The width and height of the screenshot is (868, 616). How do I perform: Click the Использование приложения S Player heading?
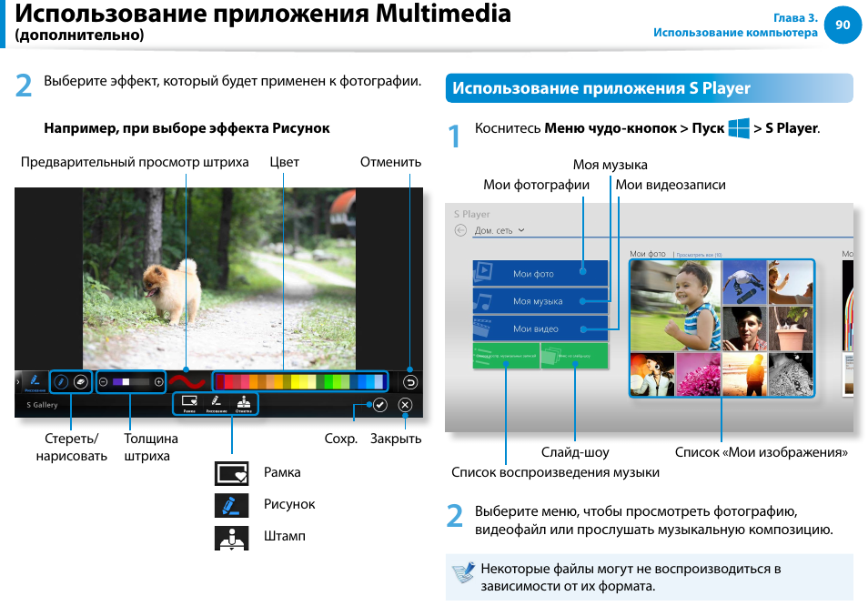[x=601, y=88]
